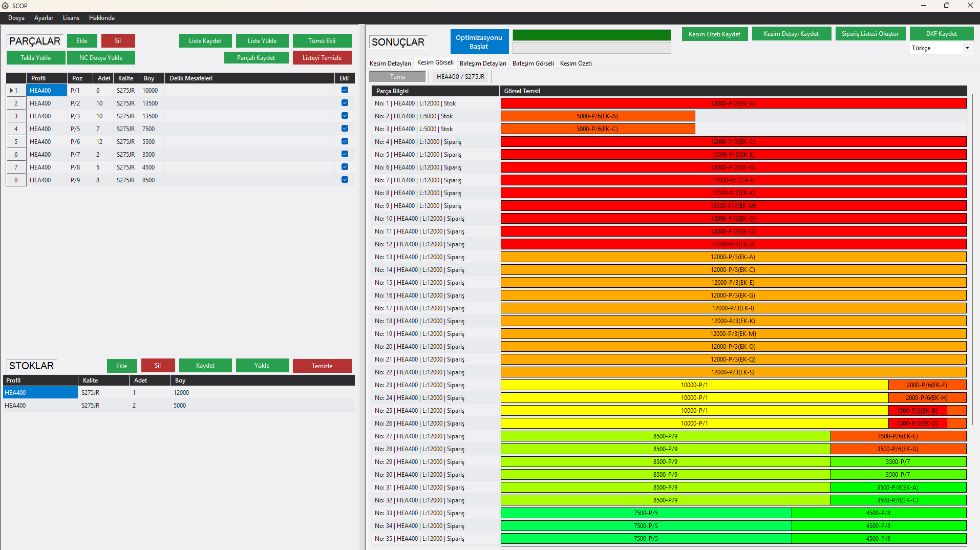The image size is (980, 550).
Task: Click the SCOP application icon in title bar
Action: (x=5, y=6)
